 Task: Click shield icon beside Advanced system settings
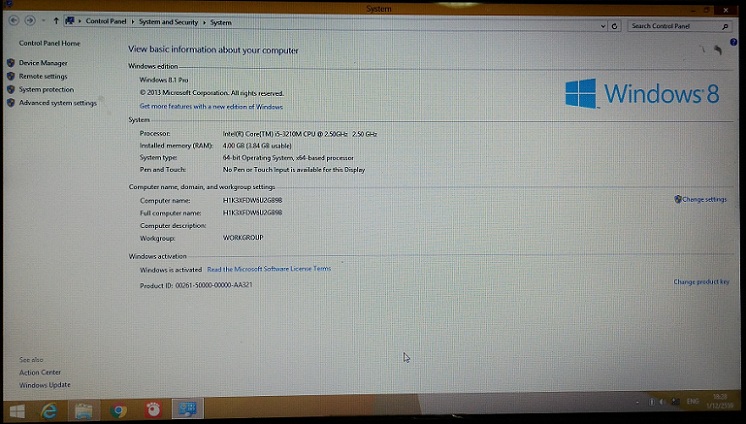[11, 103]
